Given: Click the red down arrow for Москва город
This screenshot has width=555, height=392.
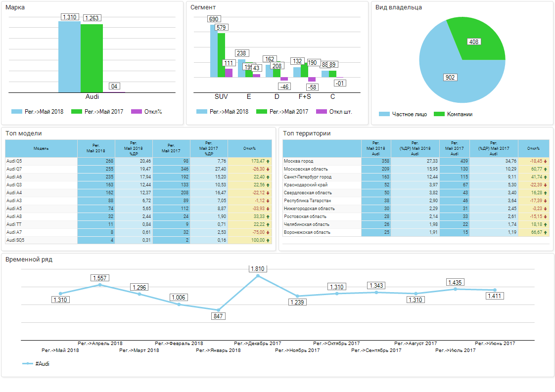Looking at the screenshot, I should pos(546,161).
